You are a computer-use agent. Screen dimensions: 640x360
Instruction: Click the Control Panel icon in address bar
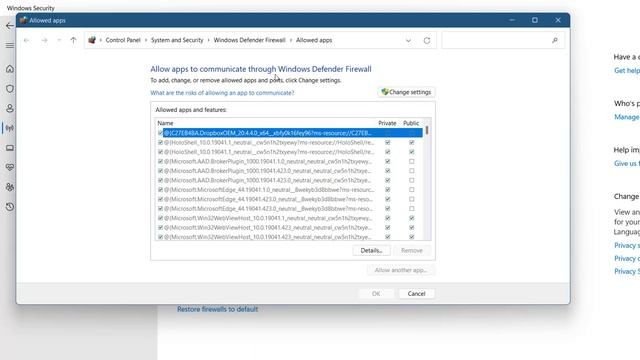(92, 40)
